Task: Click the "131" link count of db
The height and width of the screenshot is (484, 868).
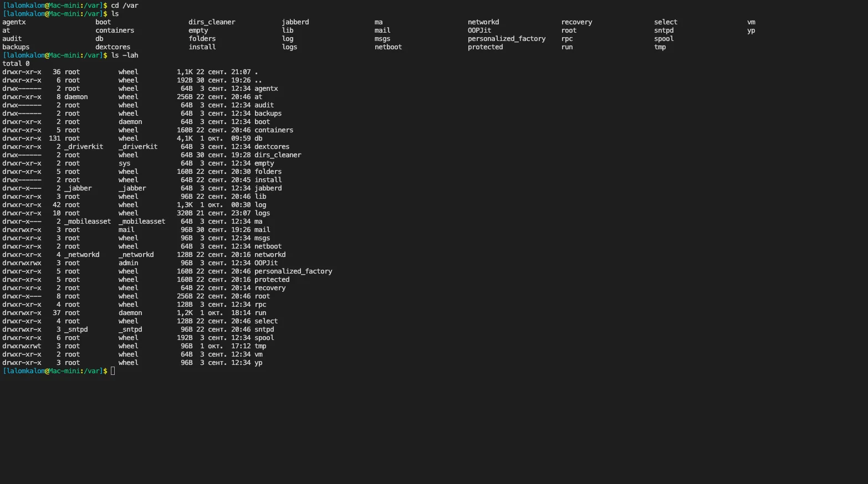Action: pos(55,138)
